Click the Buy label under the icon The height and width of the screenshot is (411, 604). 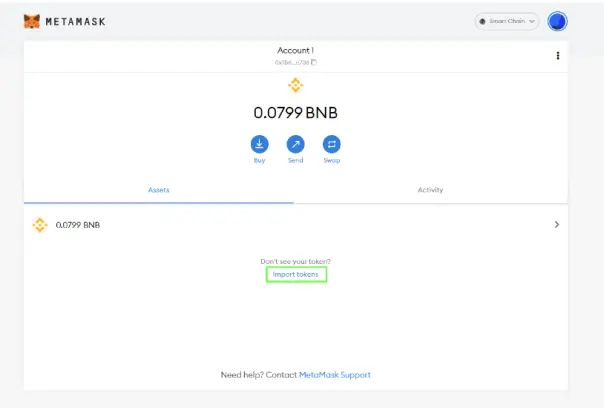pos(259,160)
